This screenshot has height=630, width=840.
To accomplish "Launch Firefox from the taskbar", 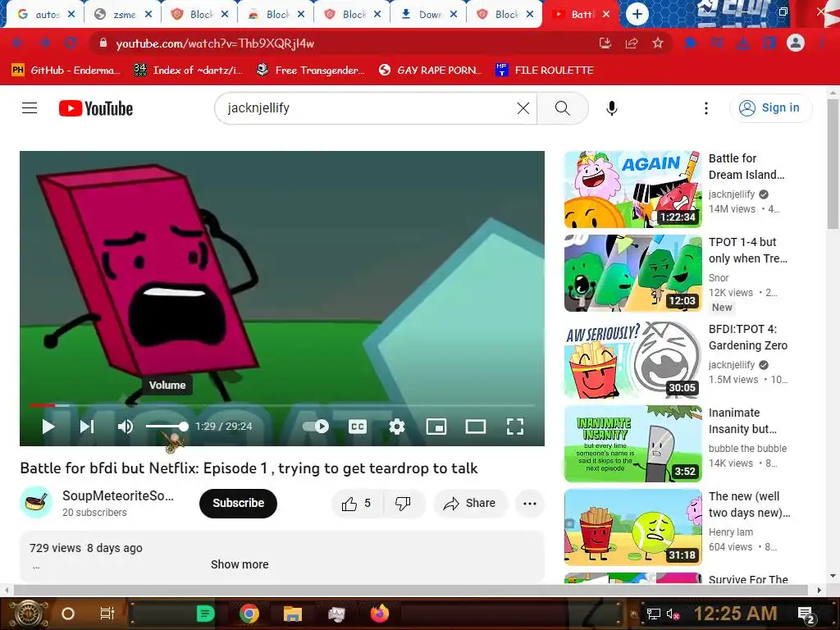I will pyautogui.click(x=380, y=614).
